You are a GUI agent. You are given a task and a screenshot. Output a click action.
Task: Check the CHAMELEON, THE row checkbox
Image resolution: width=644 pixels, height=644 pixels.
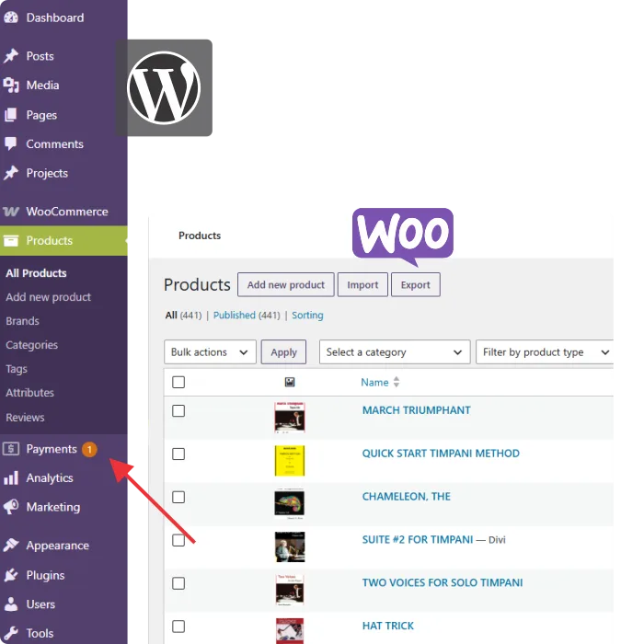(x=178, y=497)
